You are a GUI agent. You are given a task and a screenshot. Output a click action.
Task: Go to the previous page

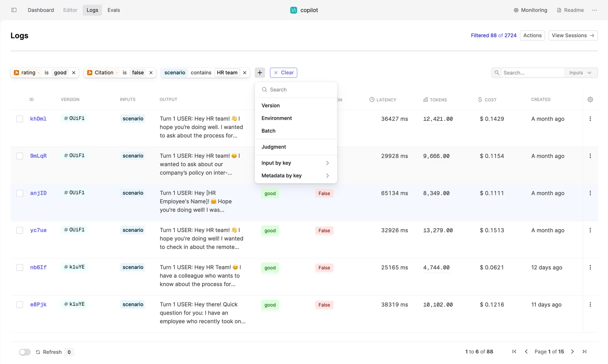(526, 352)
